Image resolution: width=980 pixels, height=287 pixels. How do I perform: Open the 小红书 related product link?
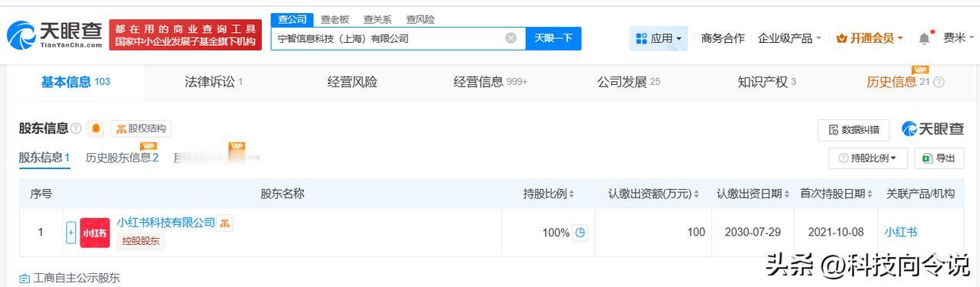pos(901,232)
